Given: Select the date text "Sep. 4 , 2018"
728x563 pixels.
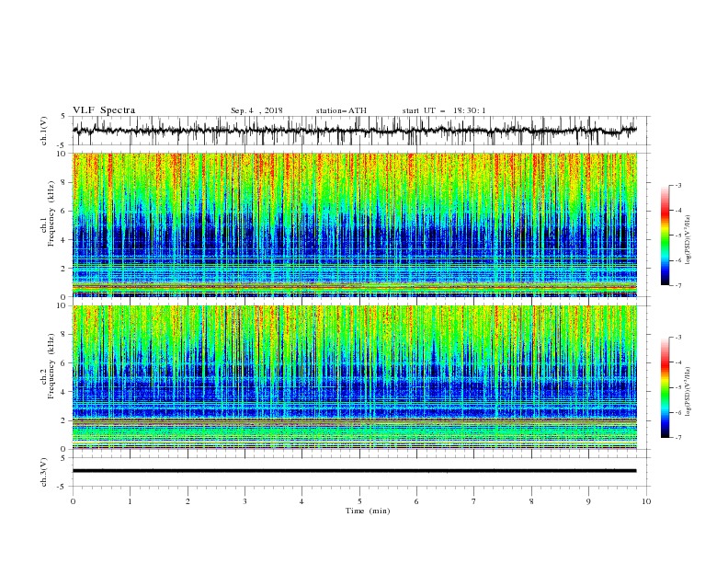Looking at the screenshot, I should (256, 110).
